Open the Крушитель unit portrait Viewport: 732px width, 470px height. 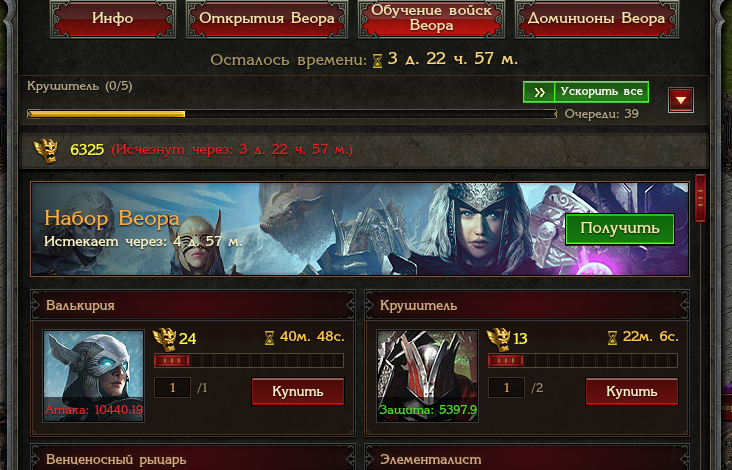[x=427, y=376]
